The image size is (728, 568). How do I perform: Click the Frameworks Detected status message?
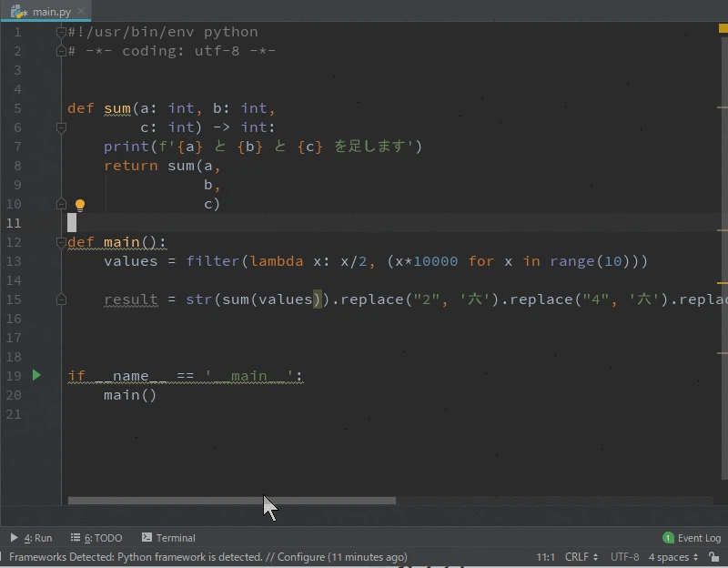(208, 557)
